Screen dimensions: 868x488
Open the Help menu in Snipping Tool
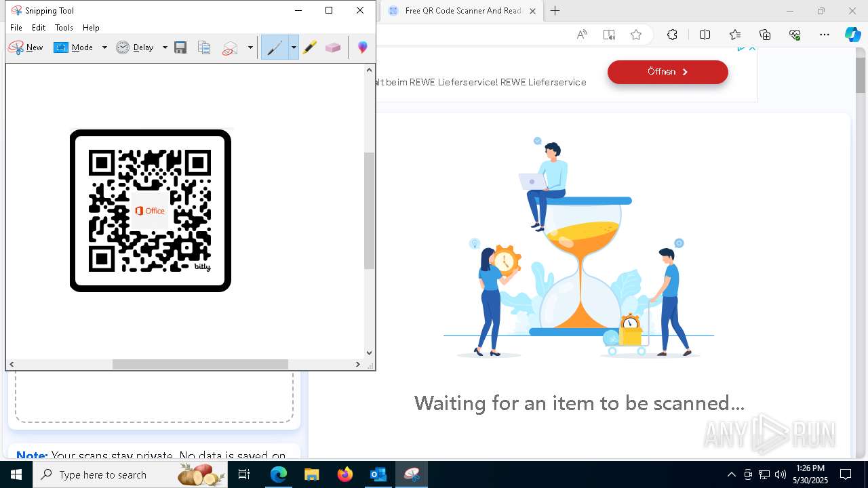tap(91, 28)
